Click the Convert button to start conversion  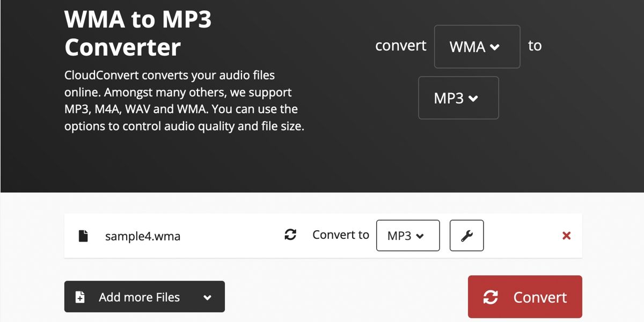coord(524,297)
